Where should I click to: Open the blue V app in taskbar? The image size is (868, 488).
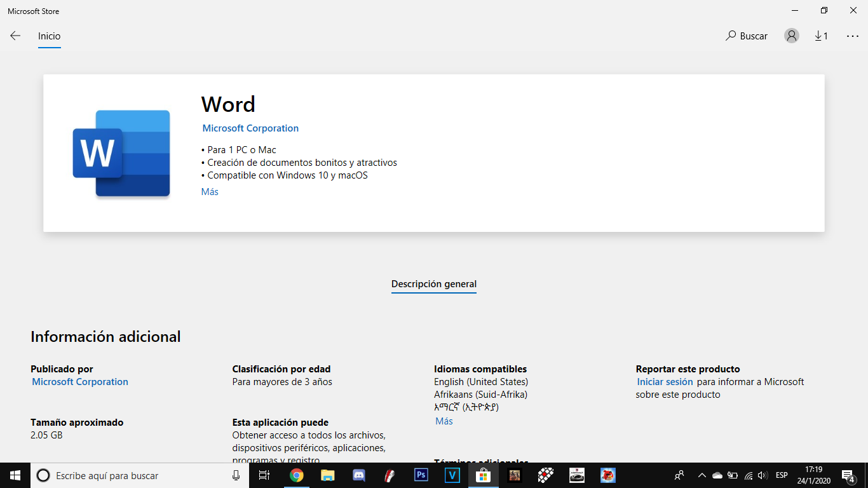pos(452,475)
